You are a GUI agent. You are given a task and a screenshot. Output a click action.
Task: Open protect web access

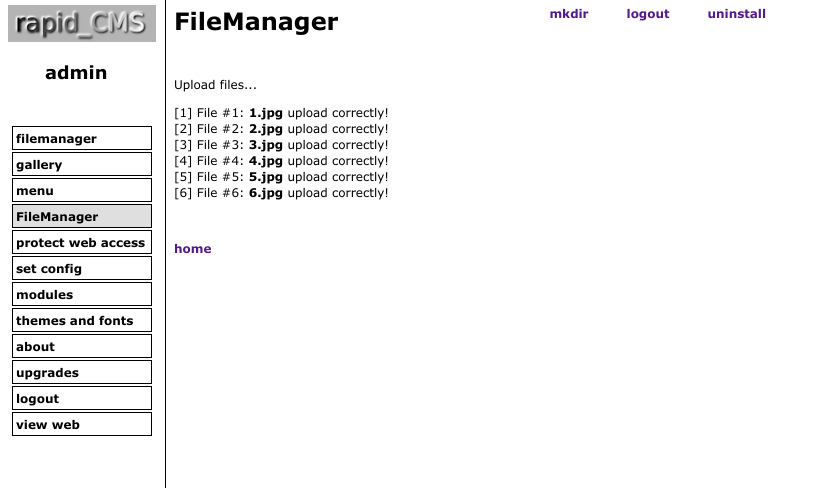[82, 243]
